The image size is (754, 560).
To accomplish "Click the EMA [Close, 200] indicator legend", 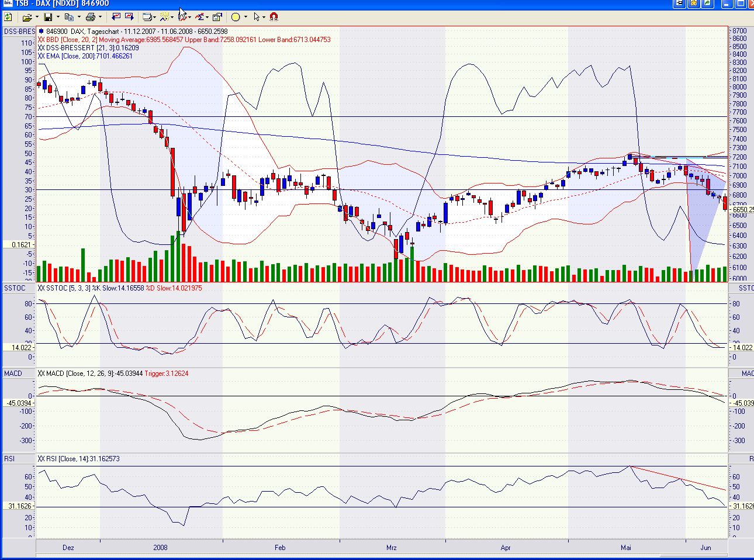I will (85, 56).
